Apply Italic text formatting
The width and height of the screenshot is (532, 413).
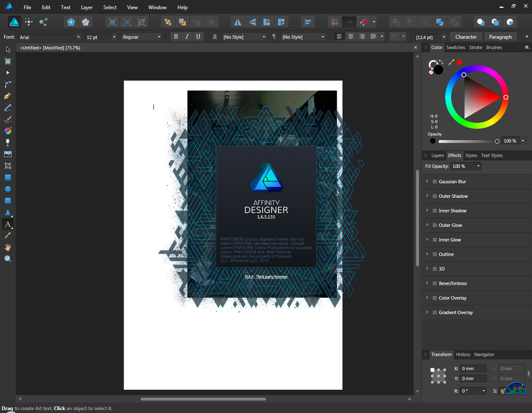tap(186, 37)
